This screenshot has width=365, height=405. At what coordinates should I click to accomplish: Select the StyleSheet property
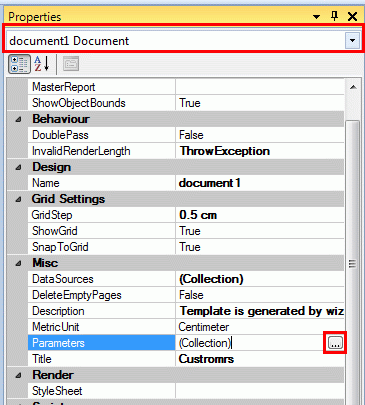click(x=102, y=391)
